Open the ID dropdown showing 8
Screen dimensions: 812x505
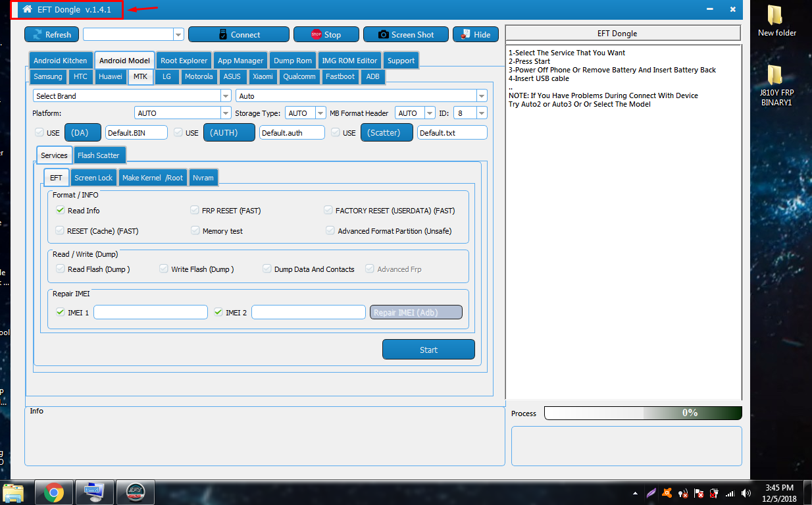[x=470, y=113]
